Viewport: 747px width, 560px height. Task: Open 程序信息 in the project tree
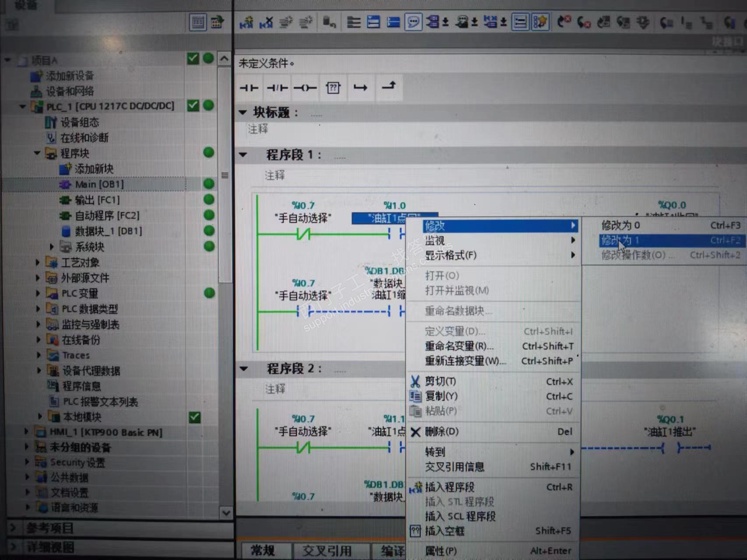[x=81, y=386]
